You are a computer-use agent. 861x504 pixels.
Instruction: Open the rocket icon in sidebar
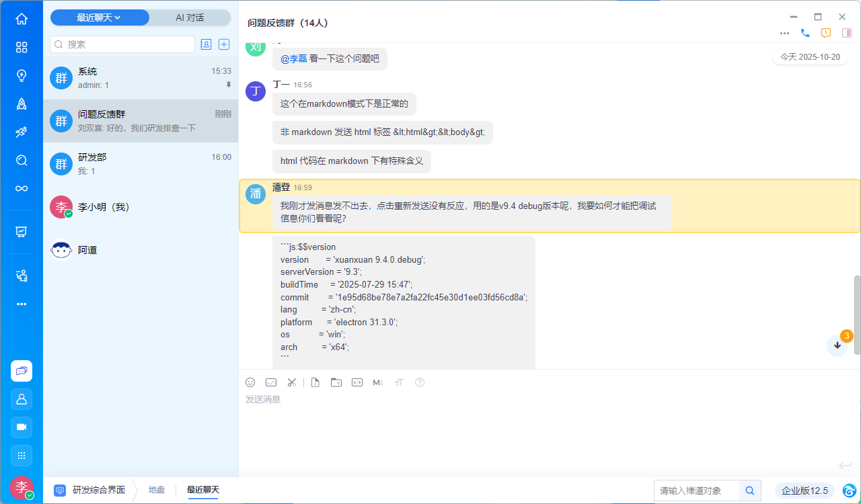(x=22, y=103)
